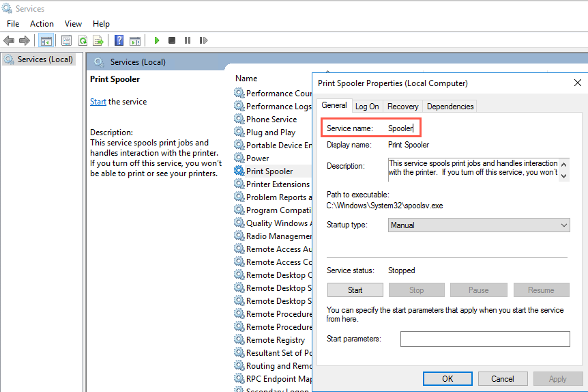Switch to the Log On tab

point(367,107)
